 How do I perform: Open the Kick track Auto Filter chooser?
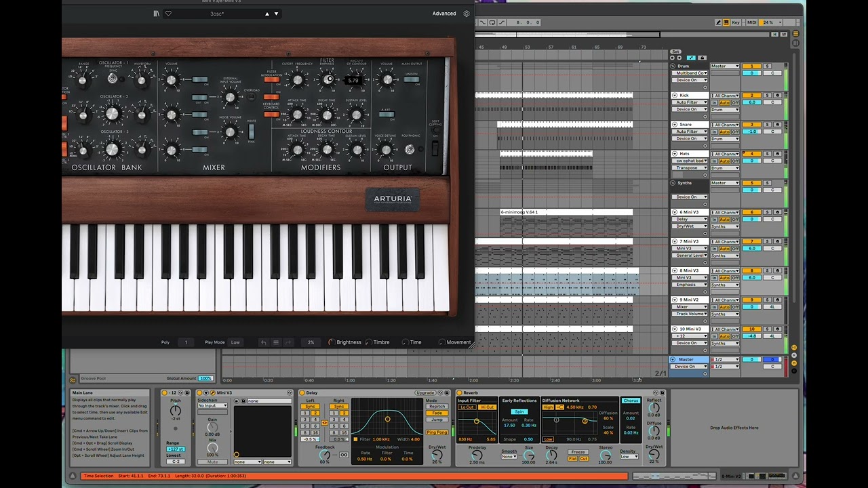pos(690,102)
